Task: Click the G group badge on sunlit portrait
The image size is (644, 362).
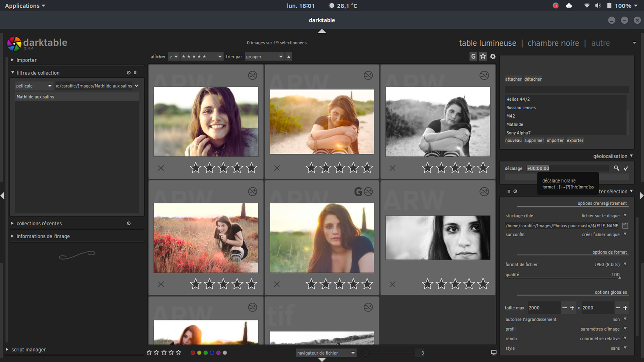Action: coord(358,191)
